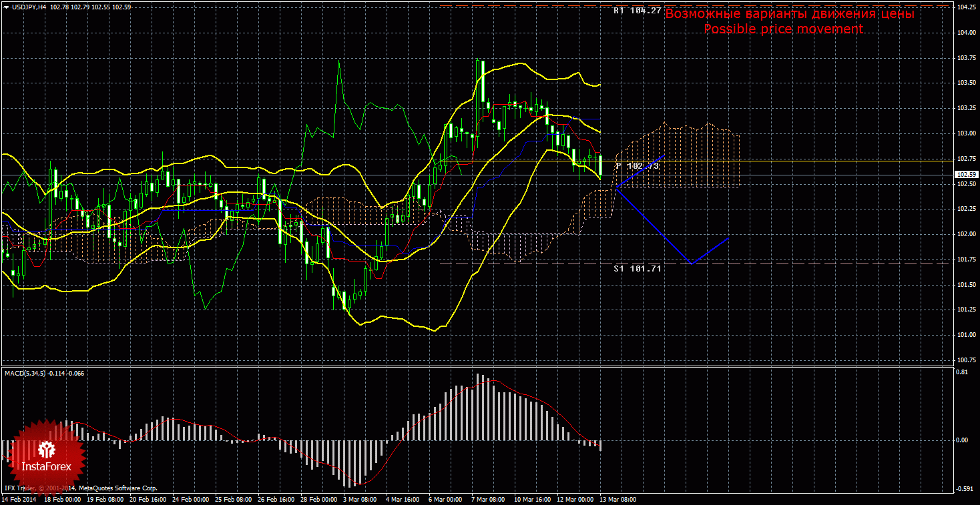
Task: Click the 18 Feb 00:00 time label
Action: [61, 499]
